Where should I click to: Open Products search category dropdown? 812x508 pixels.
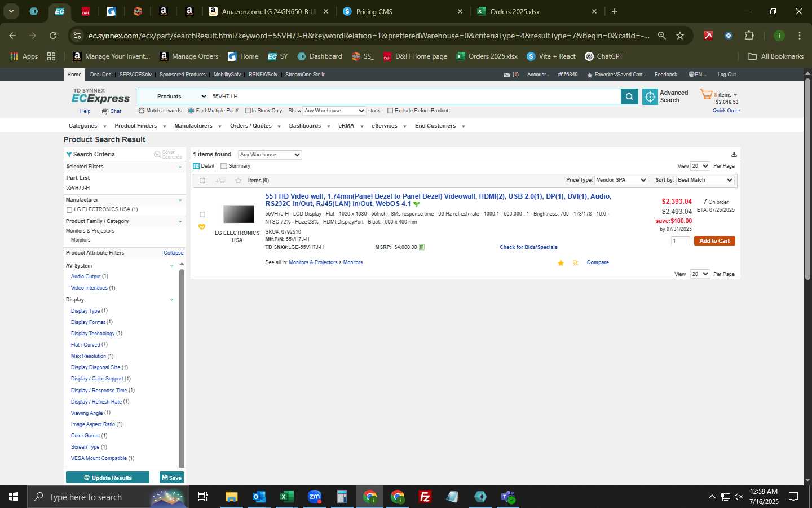(x=173, y=97)
